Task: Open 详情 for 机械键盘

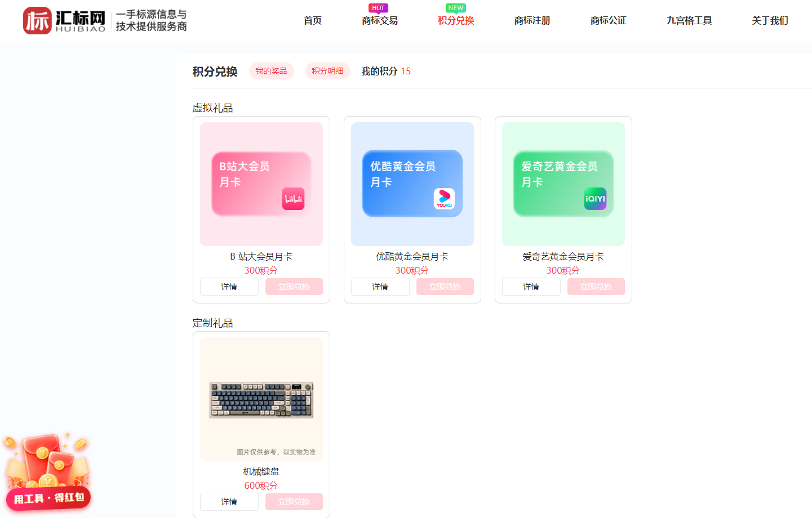Action: (229, 502)
